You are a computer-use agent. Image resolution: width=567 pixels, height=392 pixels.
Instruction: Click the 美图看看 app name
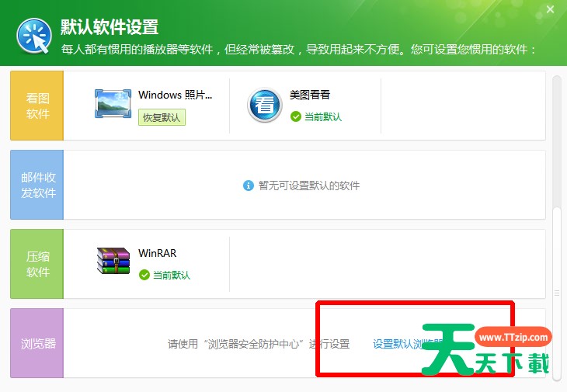pos(310,95)
